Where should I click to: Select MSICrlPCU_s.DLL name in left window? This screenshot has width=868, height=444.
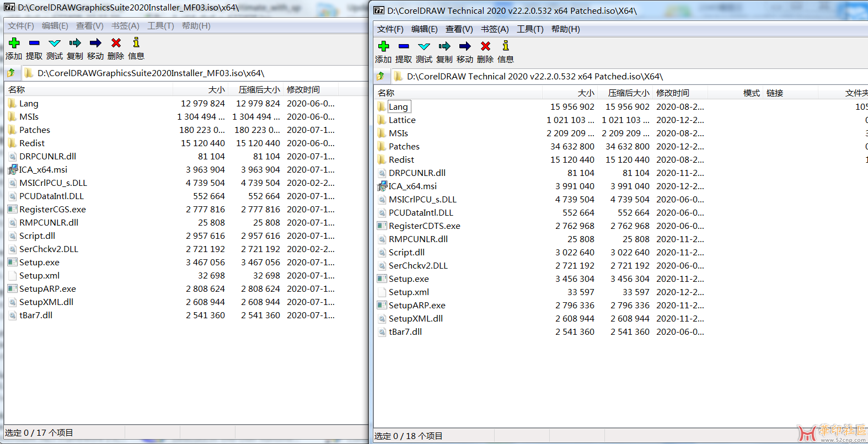pyautogui.click(x=53, y=183)
